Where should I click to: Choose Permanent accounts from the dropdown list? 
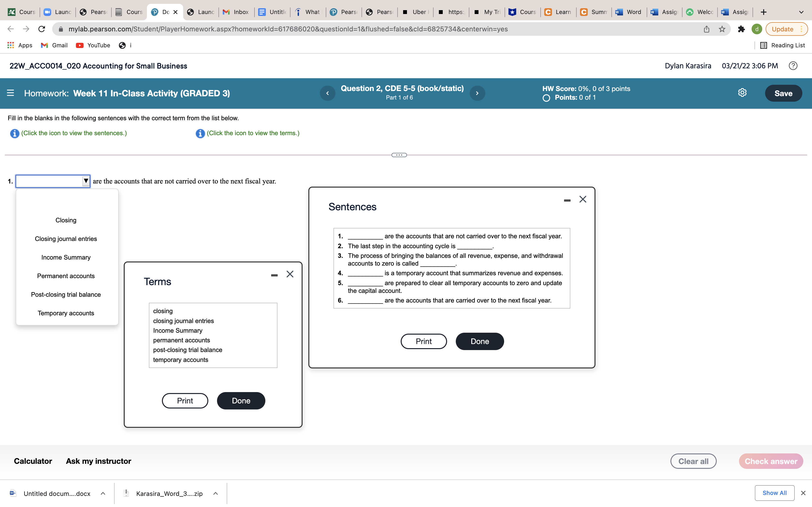(66, 276)
